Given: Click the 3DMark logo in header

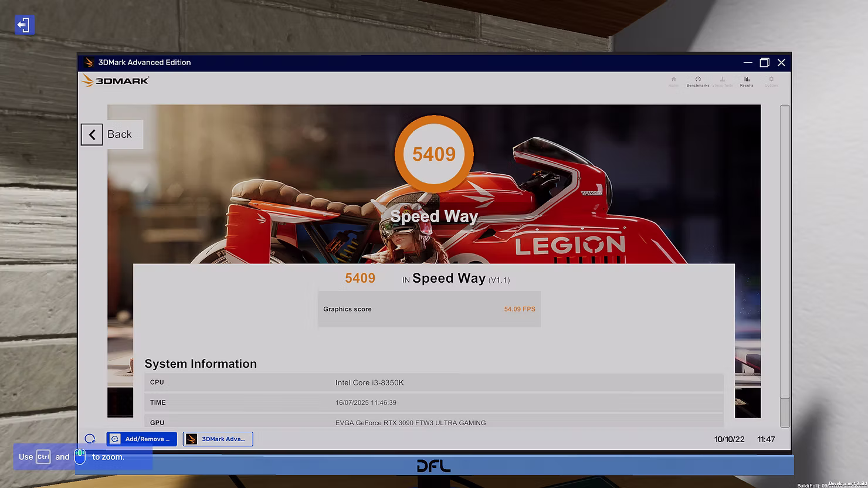Looking at the screenshot, I should pyautogui.click(x=116, y=80).
